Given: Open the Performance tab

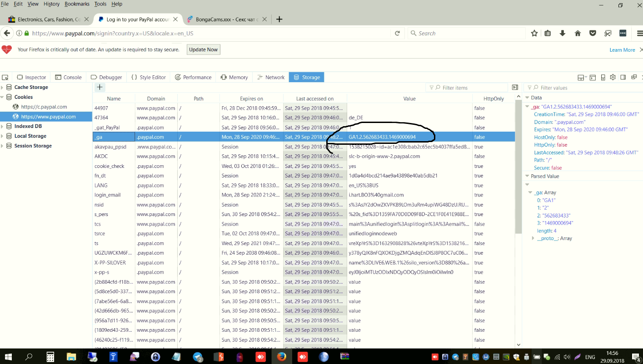Looking at the screenshot, I should click(x=193, y=77).
